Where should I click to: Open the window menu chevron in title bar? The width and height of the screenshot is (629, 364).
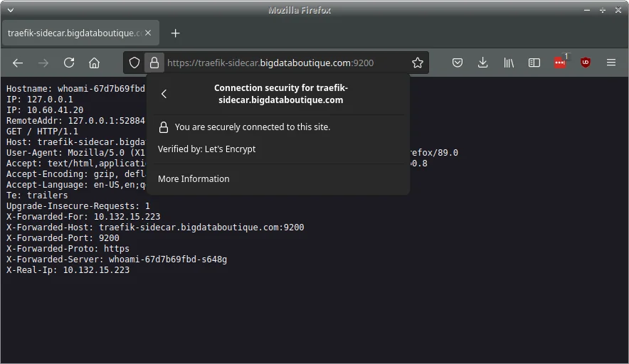tap(11, 10)
